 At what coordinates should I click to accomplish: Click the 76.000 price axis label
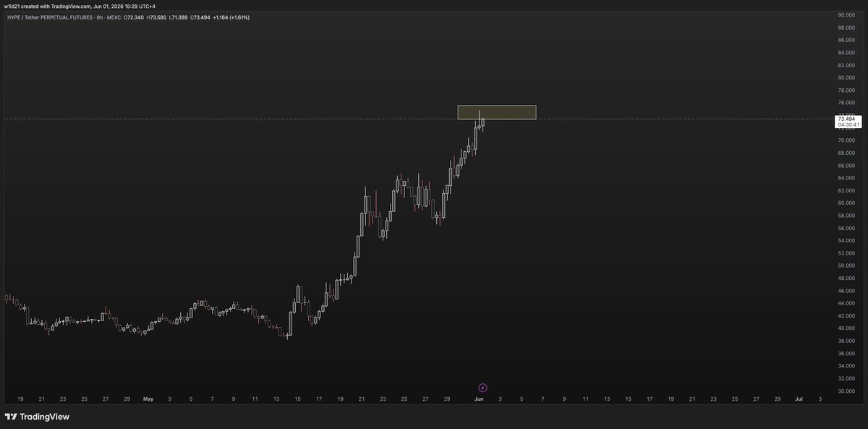(847, 103)
